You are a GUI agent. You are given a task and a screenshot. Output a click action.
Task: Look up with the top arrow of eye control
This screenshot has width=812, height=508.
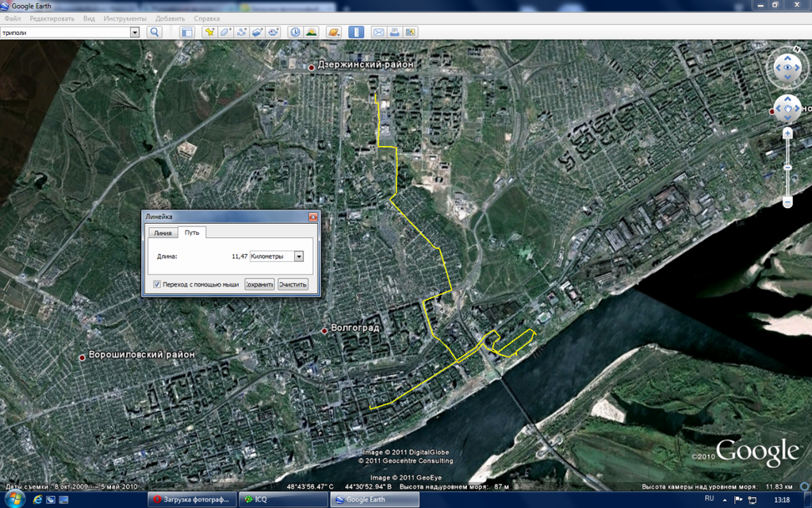pyautogui.click(x=787, y=57)
